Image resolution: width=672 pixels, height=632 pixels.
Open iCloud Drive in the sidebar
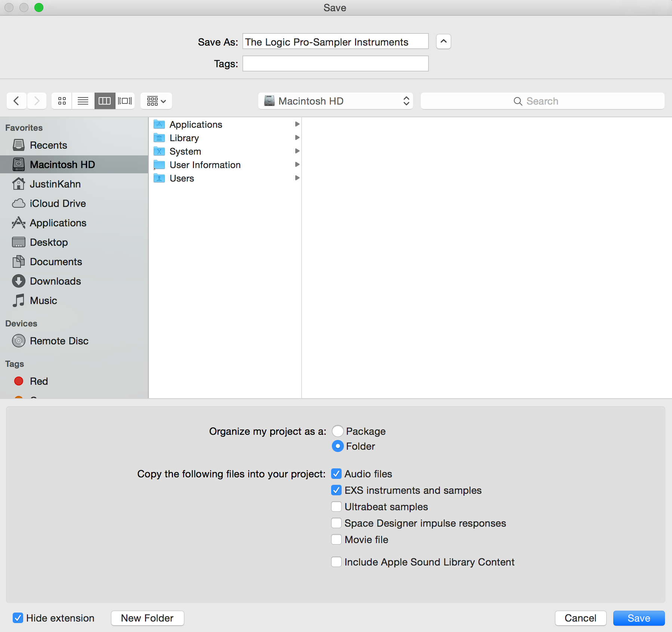coord(74,203)
